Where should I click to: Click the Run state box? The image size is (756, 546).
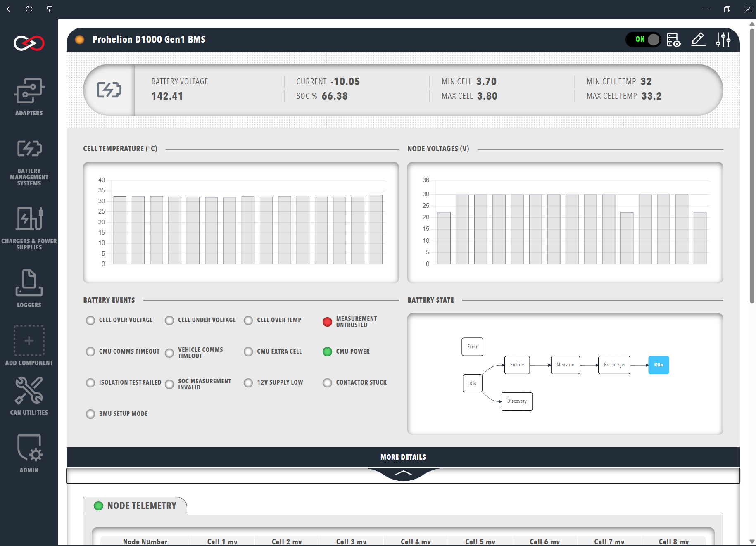click(659, 365)
